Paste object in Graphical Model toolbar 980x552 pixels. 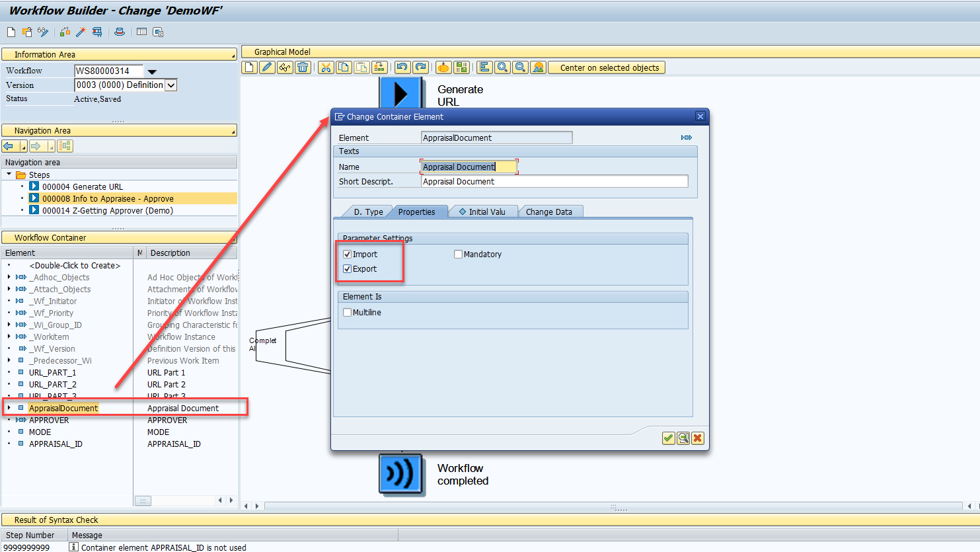click(x=361, y=67)
